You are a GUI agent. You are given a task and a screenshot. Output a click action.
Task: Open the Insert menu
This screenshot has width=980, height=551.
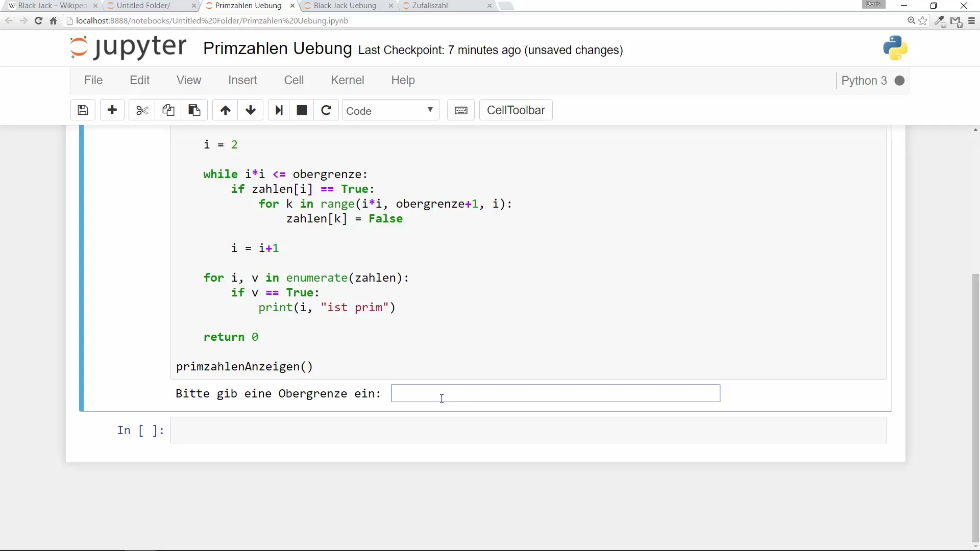pyautogui.click(x=242, y=80)
